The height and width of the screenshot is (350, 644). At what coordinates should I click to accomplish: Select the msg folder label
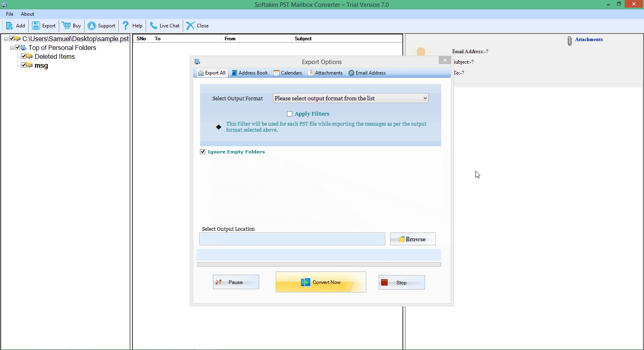pyautogui.click(x=41, y=65)
